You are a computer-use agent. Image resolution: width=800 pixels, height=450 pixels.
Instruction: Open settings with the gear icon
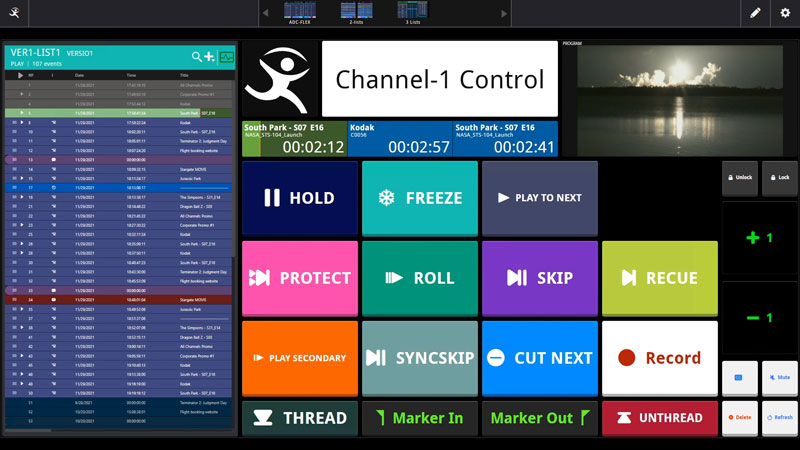[x=785, y=13]
